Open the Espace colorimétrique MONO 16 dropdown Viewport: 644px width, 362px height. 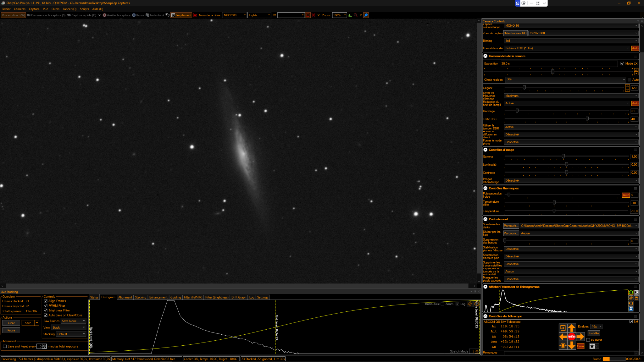click(x=571, y=26)
